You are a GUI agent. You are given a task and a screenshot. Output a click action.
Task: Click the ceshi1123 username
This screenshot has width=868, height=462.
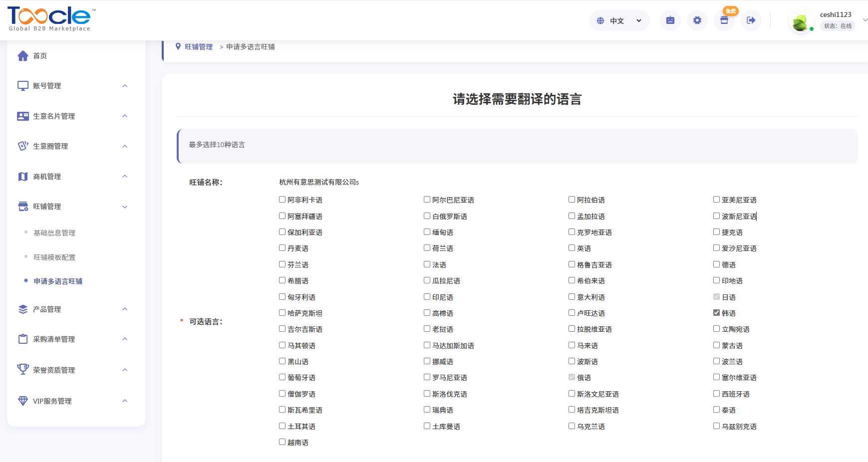pos(836,14)
